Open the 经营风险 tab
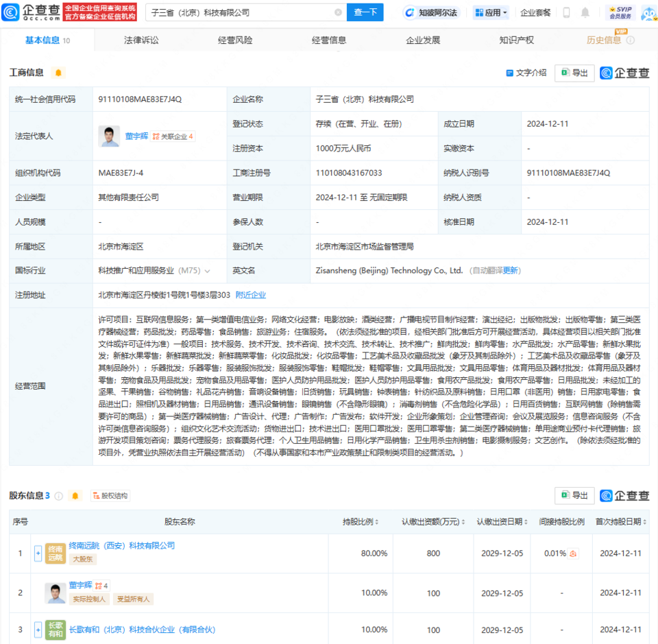Screen dimensions: 658x644 pyautogui.click(x=235, y=40)
